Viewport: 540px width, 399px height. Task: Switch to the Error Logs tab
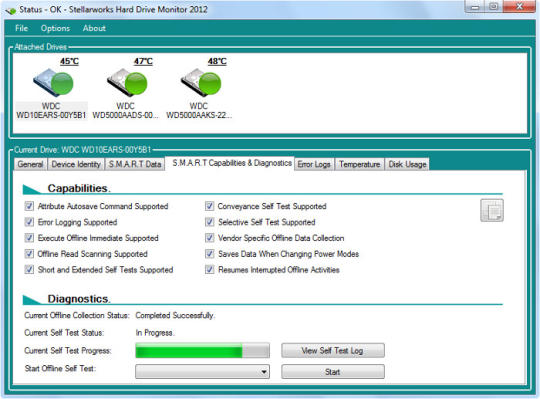[x=314, y=164]
